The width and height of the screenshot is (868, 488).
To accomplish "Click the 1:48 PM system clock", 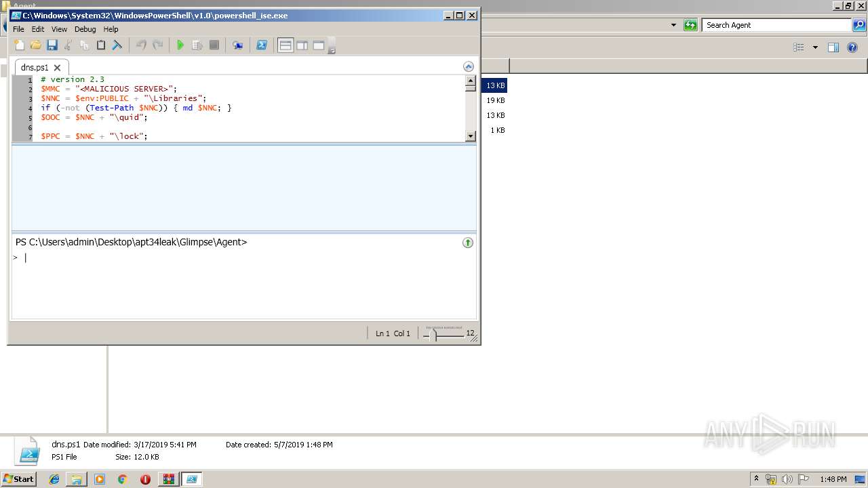I will tap(833, 479).
